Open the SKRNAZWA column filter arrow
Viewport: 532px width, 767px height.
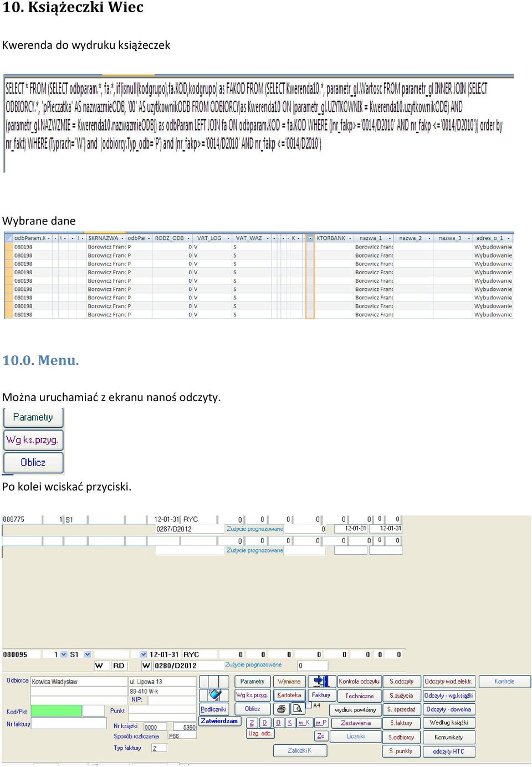coord(122,238)
